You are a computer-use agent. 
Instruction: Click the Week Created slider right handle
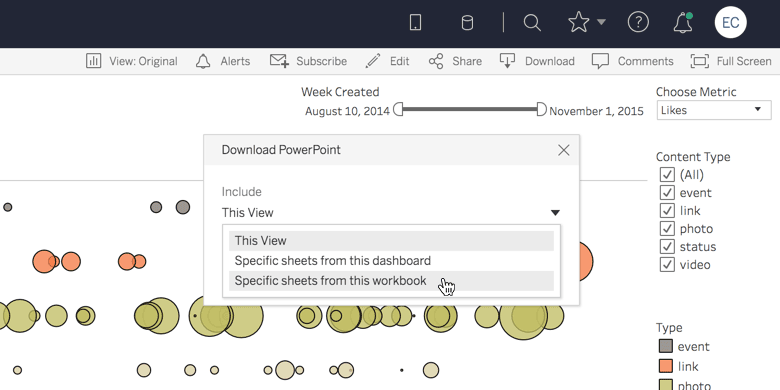click(x=541, y=109)
